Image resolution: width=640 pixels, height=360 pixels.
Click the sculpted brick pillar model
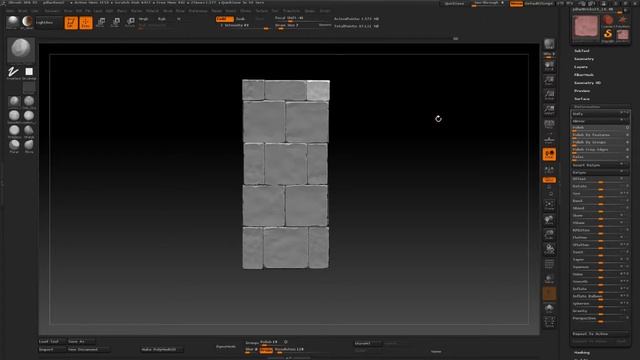(286, 174)
